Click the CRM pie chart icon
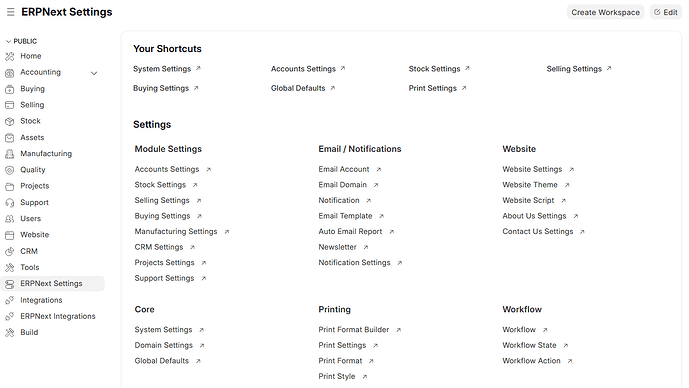The image size is (689, 388). [x=10, y=251]
